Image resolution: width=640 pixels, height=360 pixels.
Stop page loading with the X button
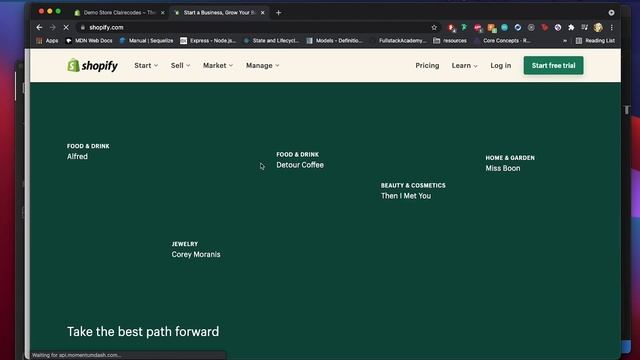click(x=66, y=27)
